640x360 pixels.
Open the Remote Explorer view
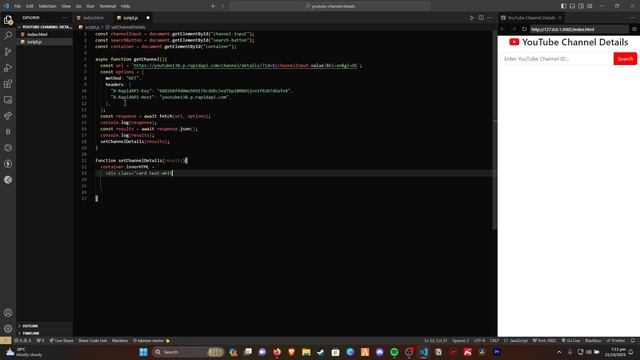point(8,100)
